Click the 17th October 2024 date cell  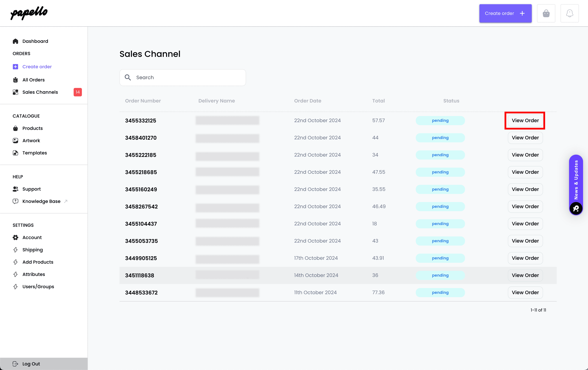316,258
